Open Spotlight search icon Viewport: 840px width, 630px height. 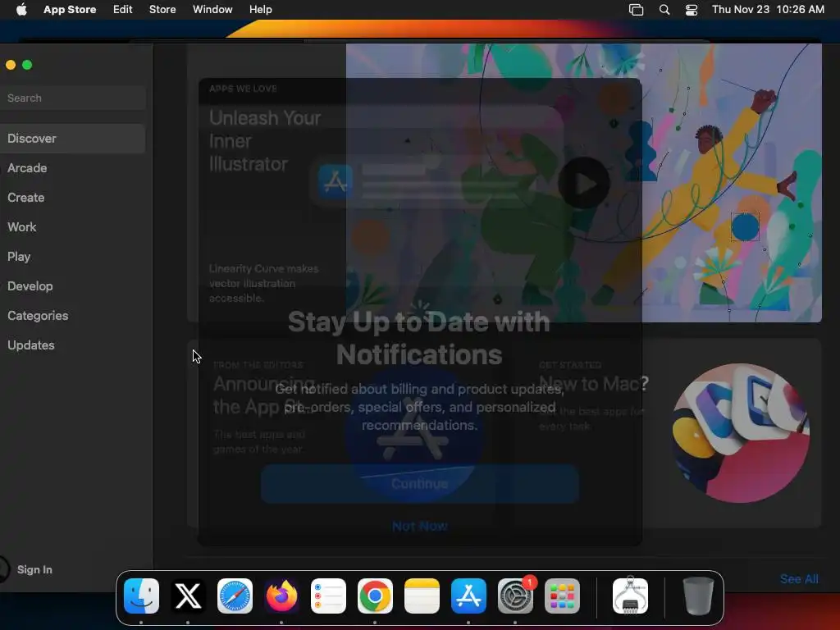[664, 10]
